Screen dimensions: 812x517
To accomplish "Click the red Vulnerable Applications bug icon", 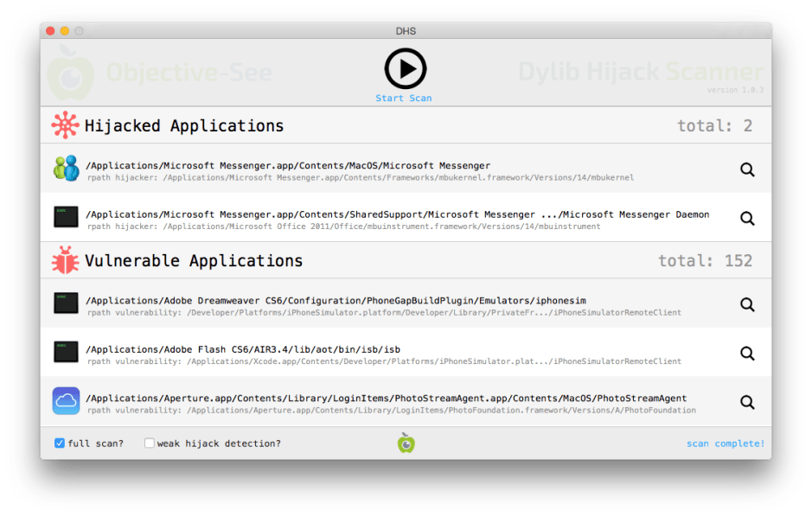I will pos(63,260).
